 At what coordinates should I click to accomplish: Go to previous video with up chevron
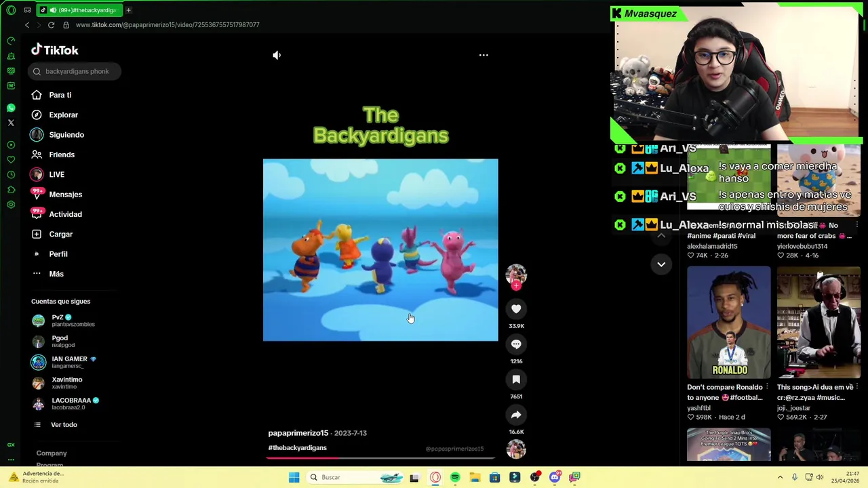click(661, 237)
